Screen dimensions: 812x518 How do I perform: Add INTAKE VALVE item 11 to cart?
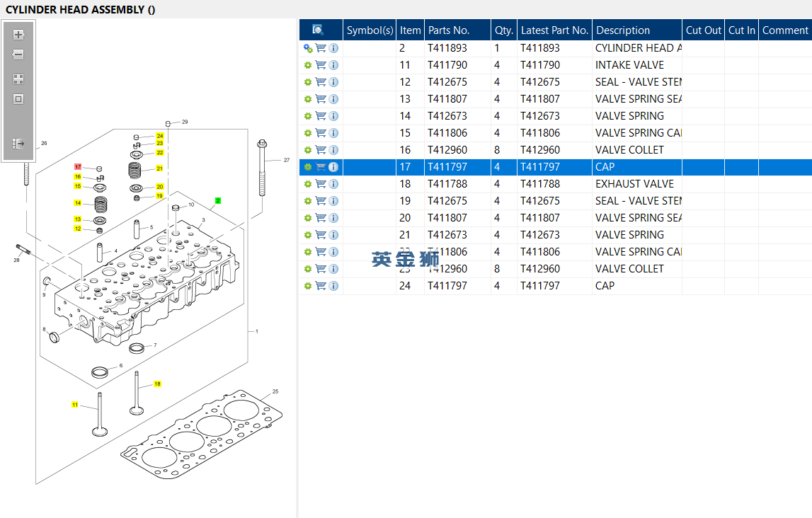click(x=321, y=65)
